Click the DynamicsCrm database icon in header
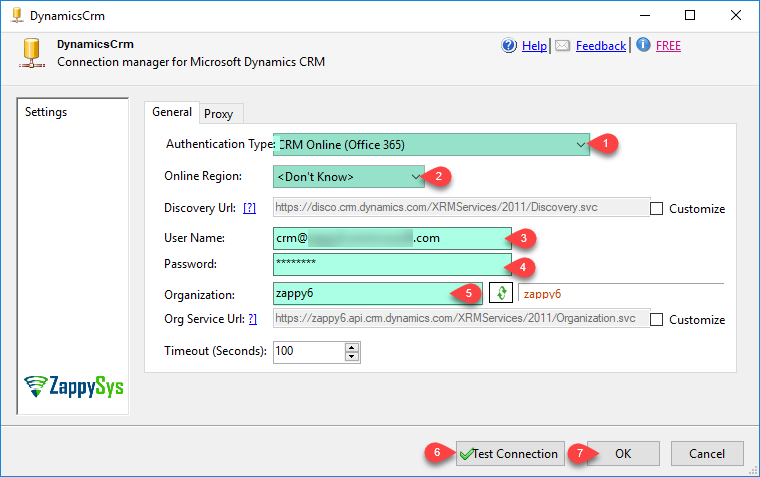Viewport: 760px width, 477px height. 32,53
